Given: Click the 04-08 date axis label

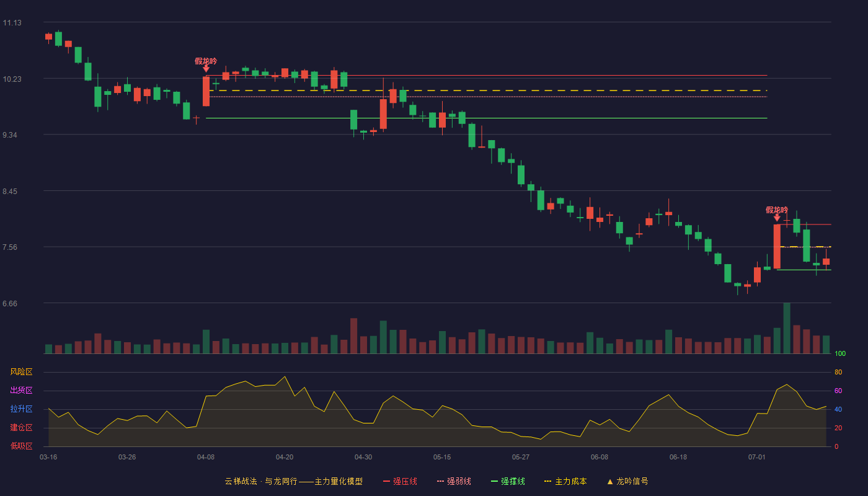Looking at the screenshot, I should coord(206,457).
